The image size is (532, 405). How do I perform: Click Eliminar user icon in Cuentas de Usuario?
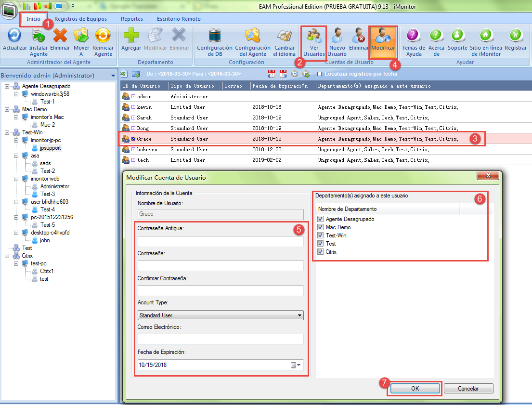pyautogui.click(x=358, y=35)
